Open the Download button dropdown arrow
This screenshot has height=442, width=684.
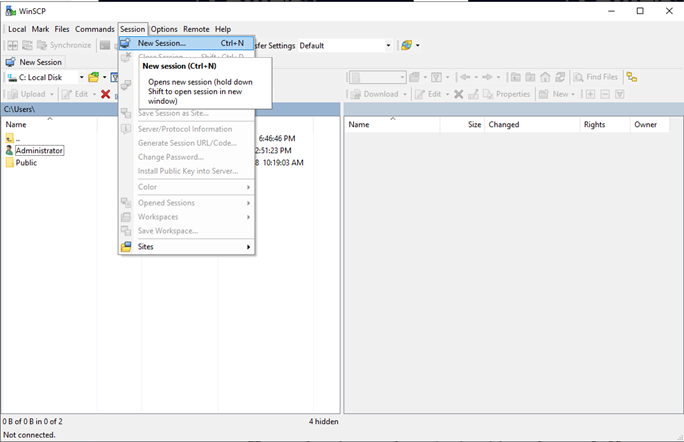point(405,94)
